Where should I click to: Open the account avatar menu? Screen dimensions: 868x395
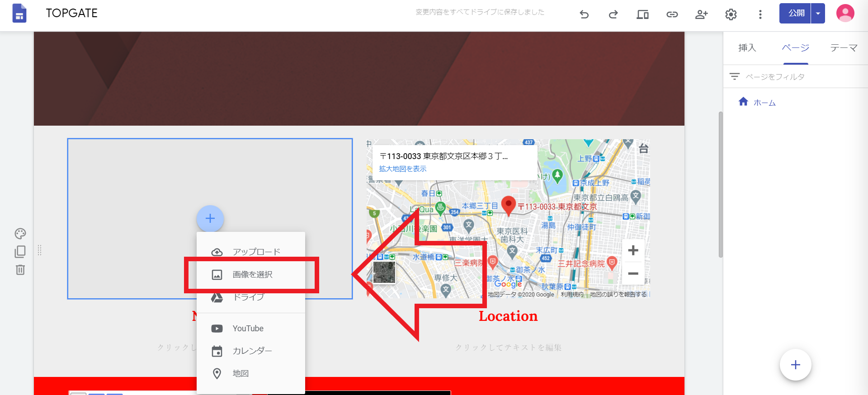[x=845, y=13]
